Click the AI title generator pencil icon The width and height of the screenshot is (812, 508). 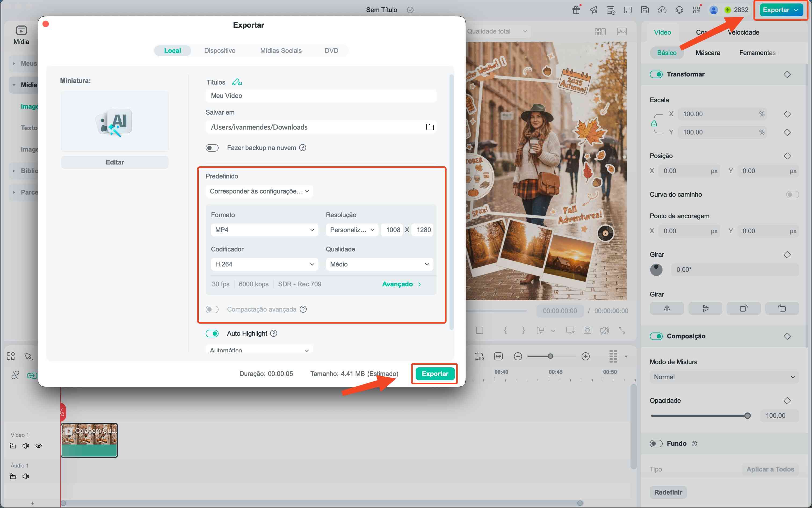(x=237, y=82)
